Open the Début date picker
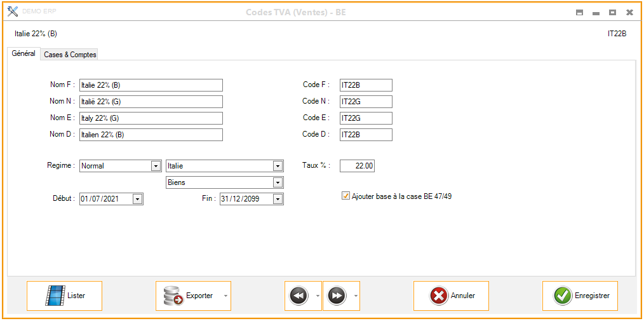Screen dimensions: 644x321 point(138,199)
